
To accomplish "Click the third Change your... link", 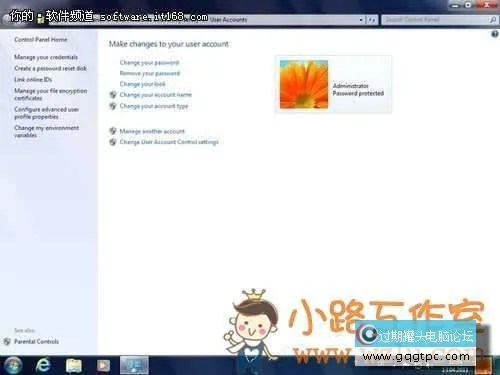I will coord(142,84).
